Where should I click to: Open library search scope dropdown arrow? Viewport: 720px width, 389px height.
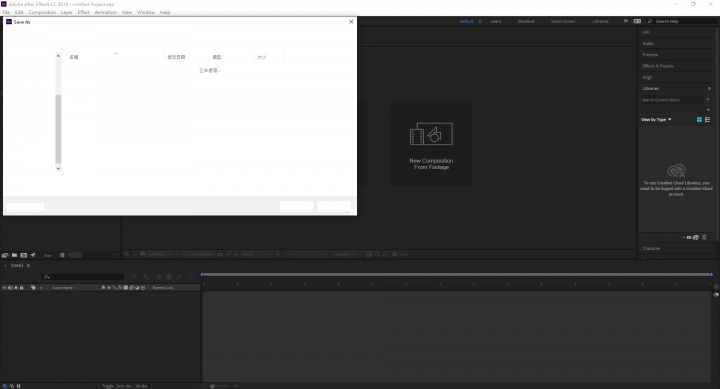[708, 100]
